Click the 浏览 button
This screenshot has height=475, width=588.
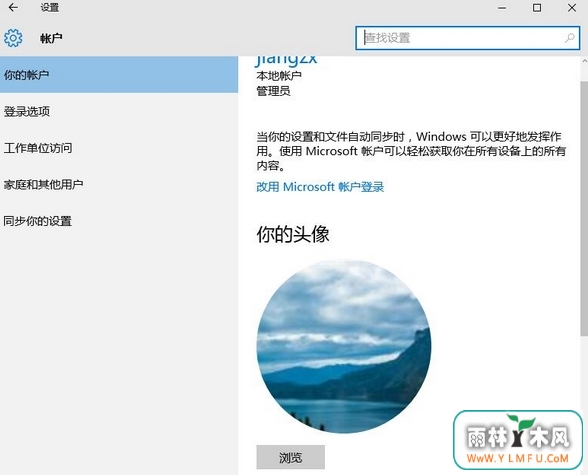tap(291, 457)
